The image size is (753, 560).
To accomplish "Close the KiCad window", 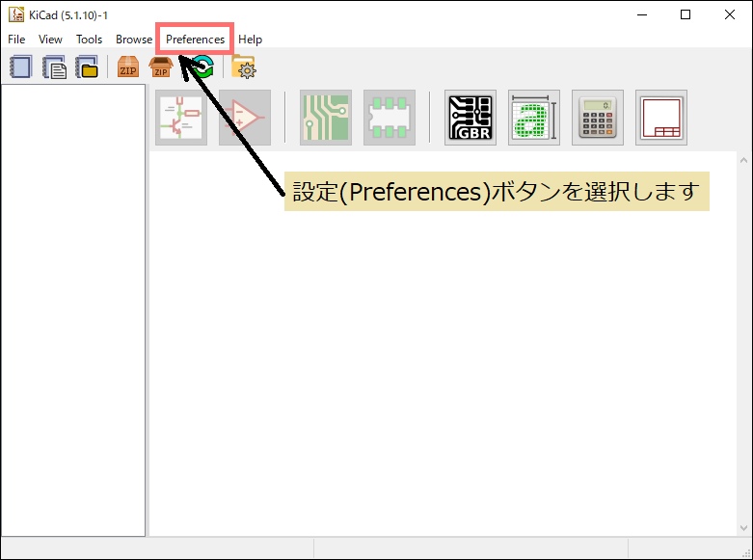I will point(730,14).
